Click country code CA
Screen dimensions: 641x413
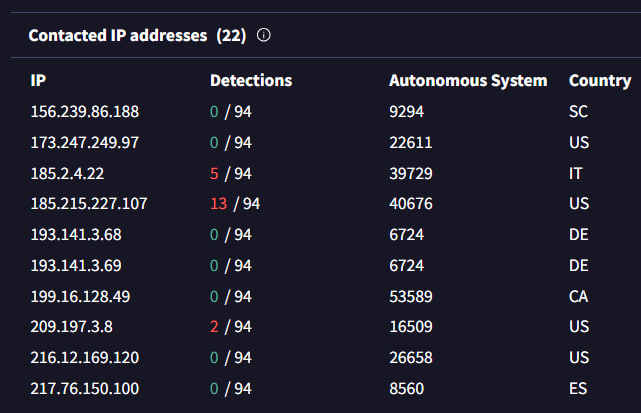coord(578,296)
